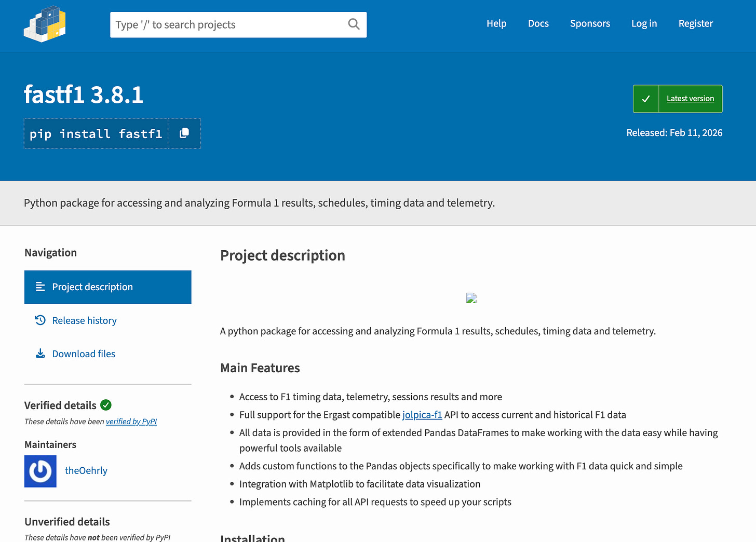Click the Unverified details heading

(67, 522)
